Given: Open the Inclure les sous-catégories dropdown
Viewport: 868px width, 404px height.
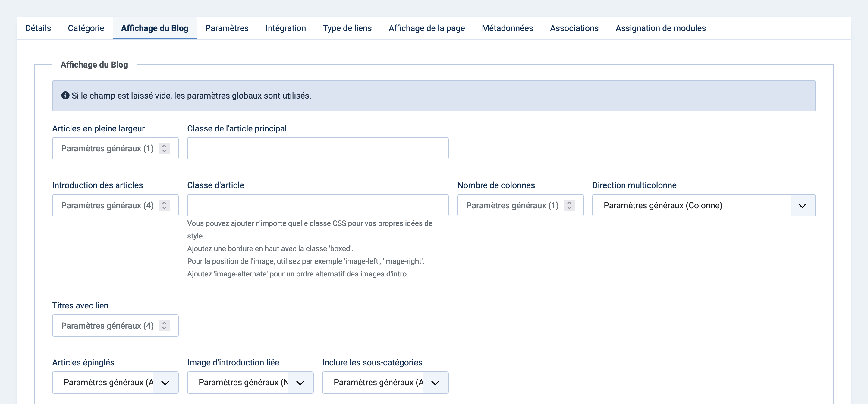Looking at the screenshot, I should (385, 382).
